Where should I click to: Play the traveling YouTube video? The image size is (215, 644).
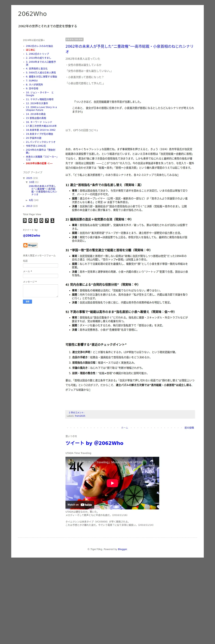[112, 483]
